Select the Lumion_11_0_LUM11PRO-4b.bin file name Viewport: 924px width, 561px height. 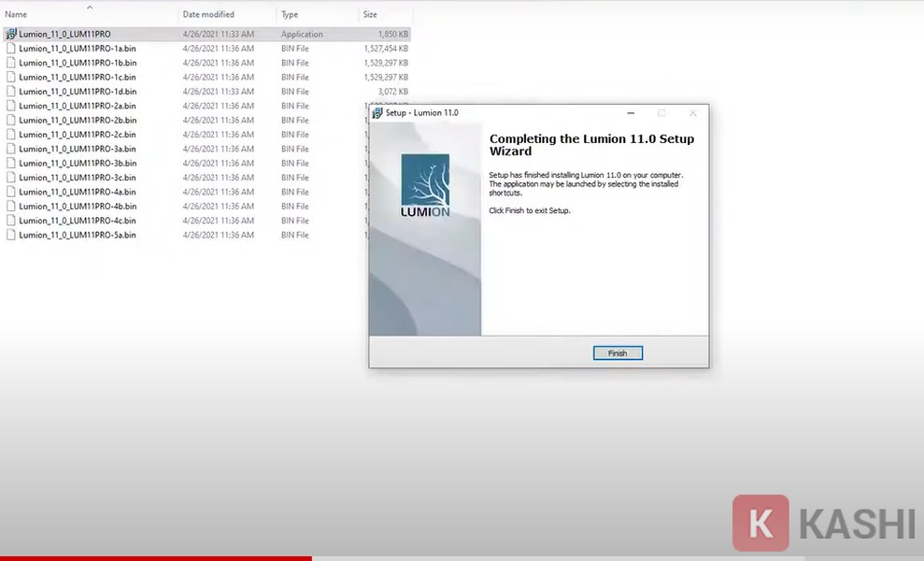[78, 207]
